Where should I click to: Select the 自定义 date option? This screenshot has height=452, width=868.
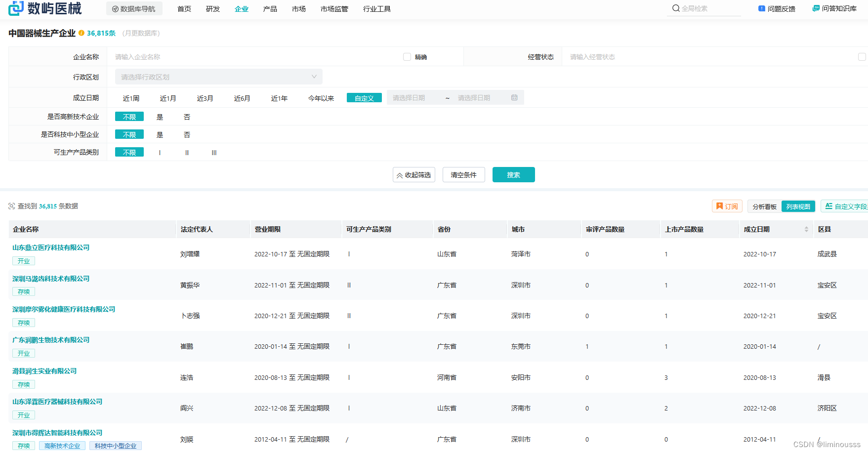364,98
